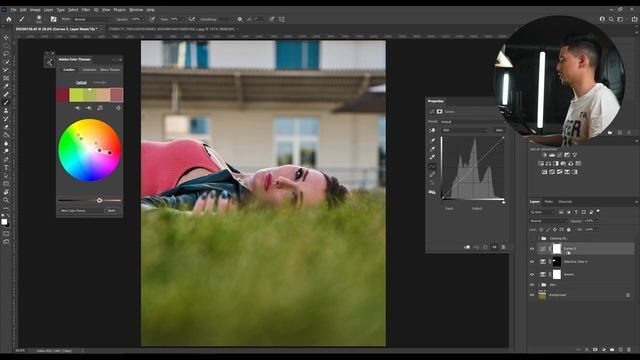
Task: Add a Vibrance adjustment
Action: point(575,155)
